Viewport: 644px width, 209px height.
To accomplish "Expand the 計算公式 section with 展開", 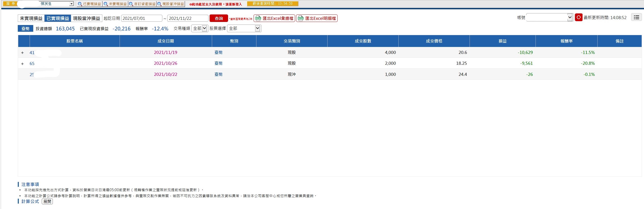I will 47,202.
